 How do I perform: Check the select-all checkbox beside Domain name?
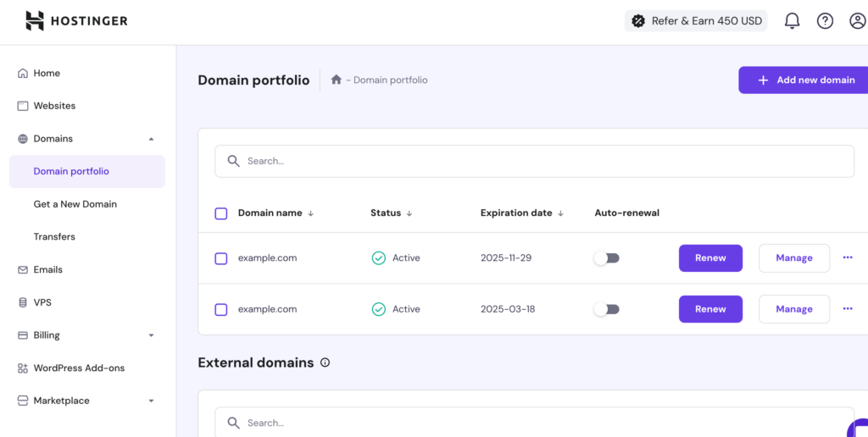[221, 213]
